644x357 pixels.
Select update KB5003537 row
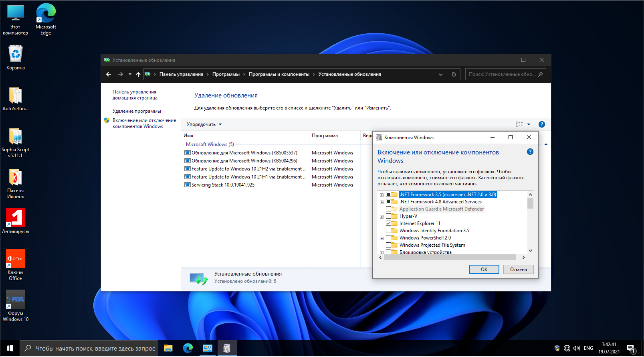tap(244, 153)
